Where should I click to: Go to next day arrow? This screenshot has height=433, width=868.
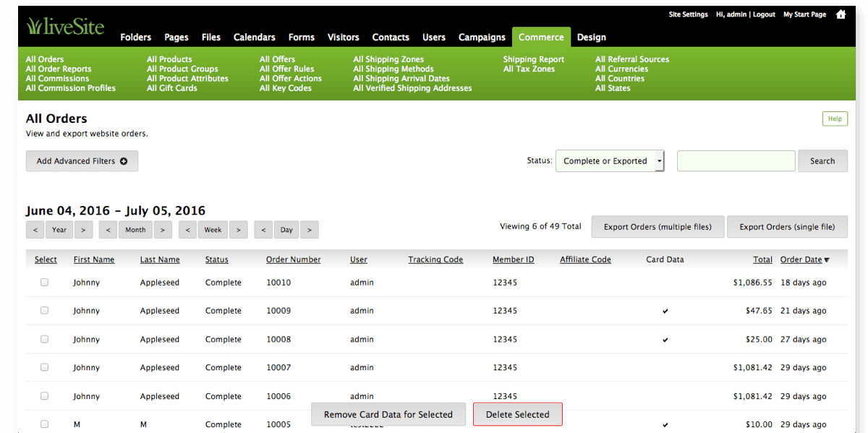(x=310, y=230)
